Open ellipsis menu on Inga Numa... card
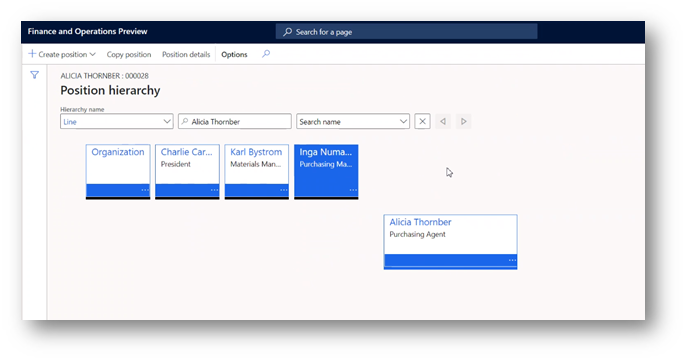 (x=353, y=190)
